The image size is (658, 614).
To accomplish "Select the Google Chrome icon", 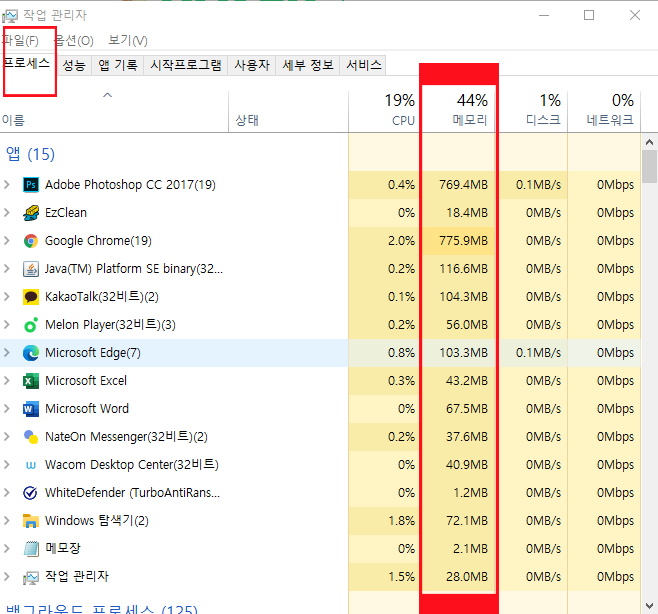I will click(x=31, y=241).
